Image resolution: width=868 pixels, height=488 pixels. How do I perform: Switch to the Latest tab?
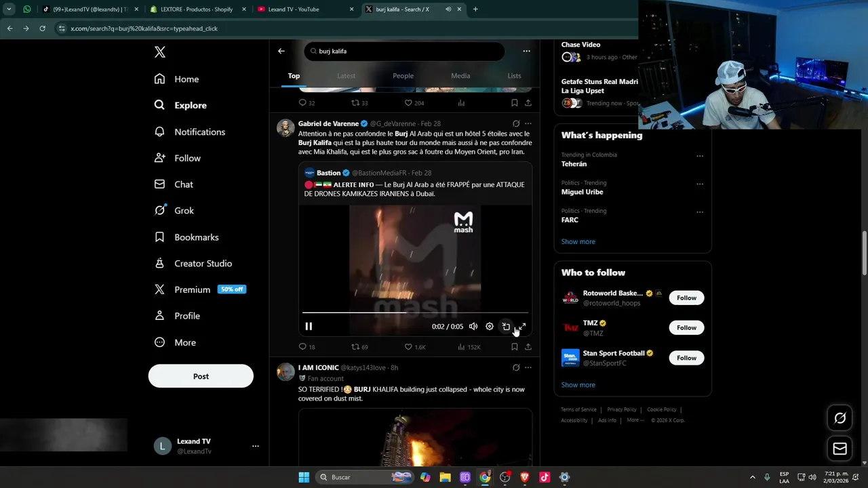[x=346, y=76]
